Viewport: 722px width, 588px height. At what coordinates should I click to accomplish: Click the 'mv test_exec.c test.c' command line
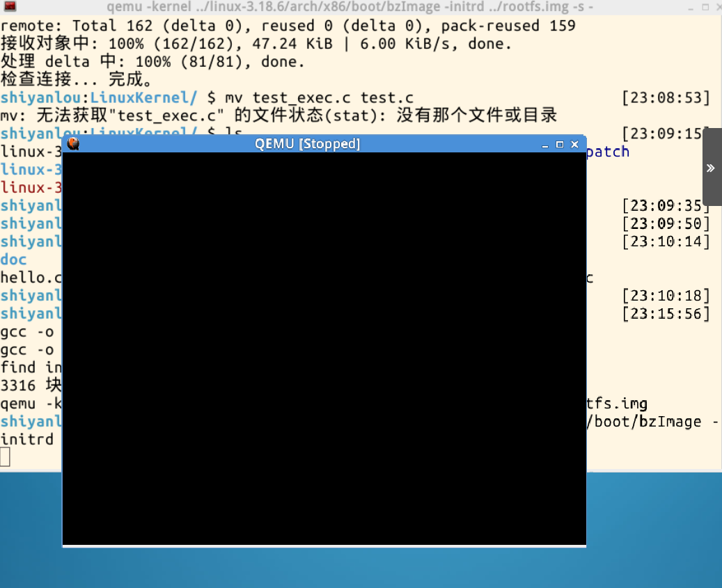click(x=319, y=97)
